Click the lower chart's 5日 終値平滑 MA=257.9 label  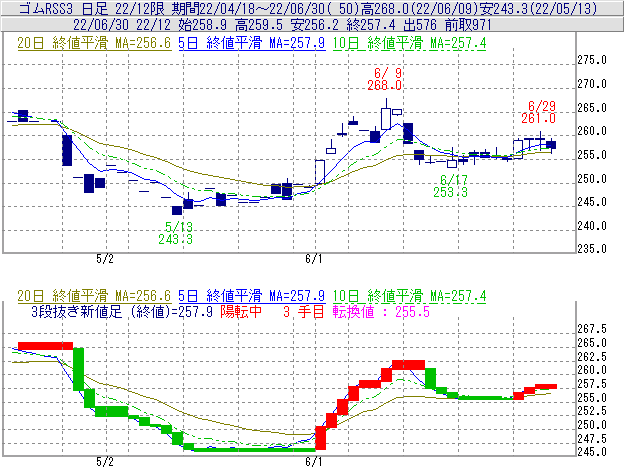coord(252,296)
